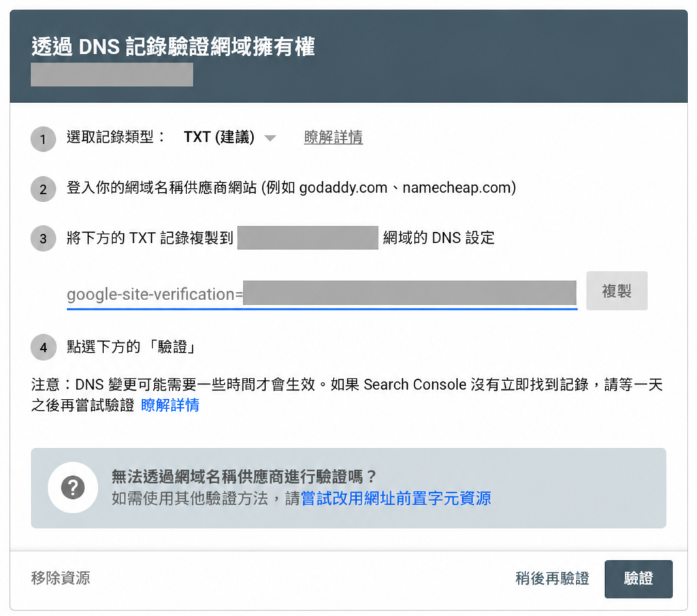Click the step 2 text mentioning godaddy.com
This screenshot has width=697, height=616.
[x=291, y=188]
